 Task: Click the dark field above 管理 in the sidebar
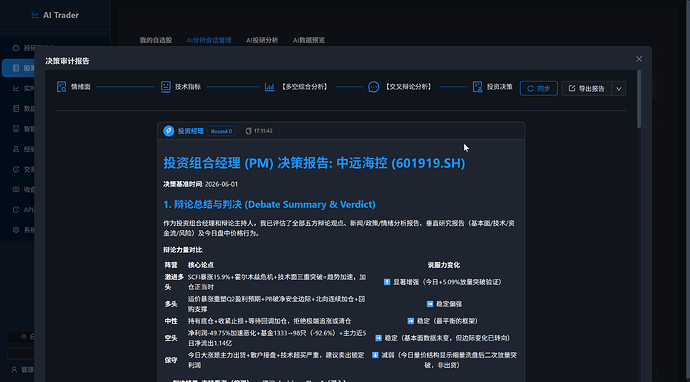(20, 353)
